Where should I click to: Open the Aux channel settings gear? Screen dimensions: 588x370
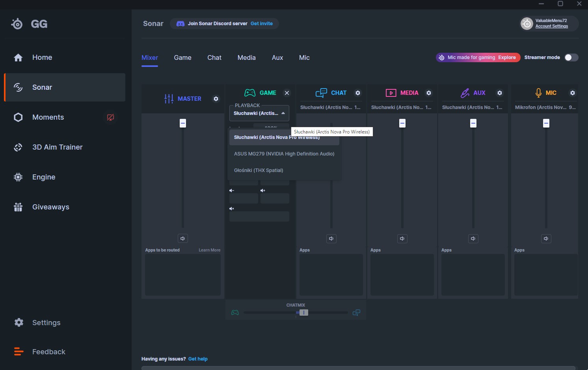500,93
